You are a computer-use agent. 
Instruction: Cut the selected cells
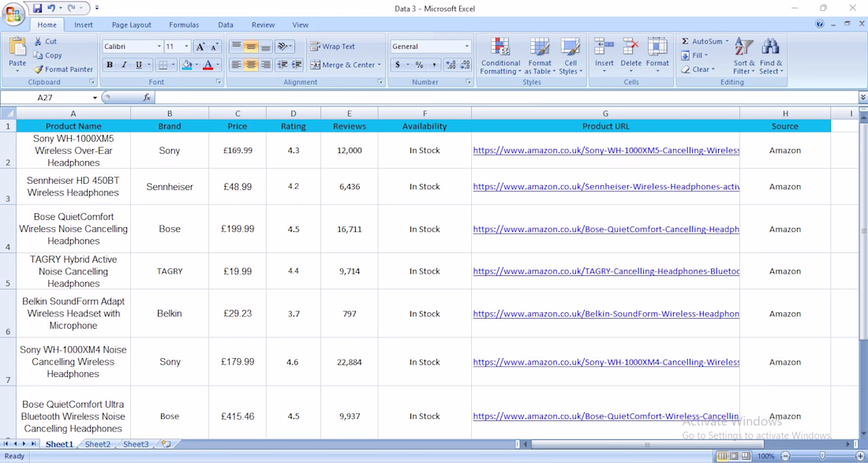click(46, 42)
